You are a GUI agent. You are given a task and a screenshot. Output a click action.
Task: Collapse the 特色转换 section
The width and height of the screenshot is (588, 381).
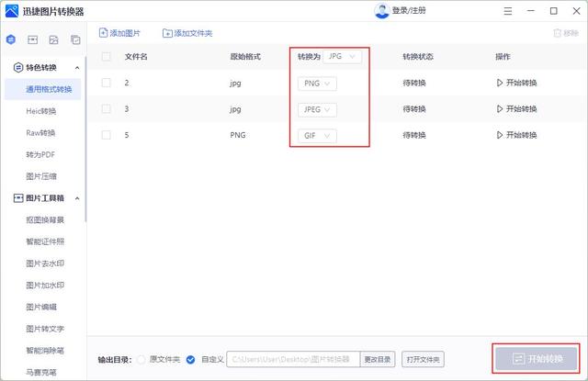click(x=77, y=68)
